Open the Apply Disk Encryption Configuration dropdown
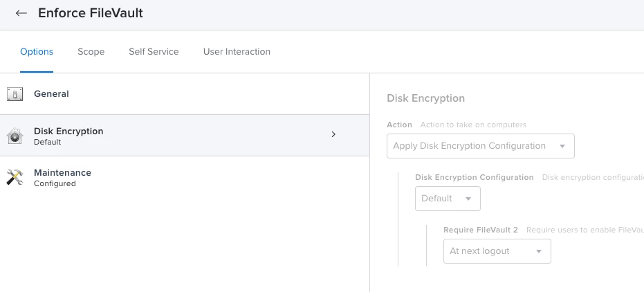 coord(481,146)
